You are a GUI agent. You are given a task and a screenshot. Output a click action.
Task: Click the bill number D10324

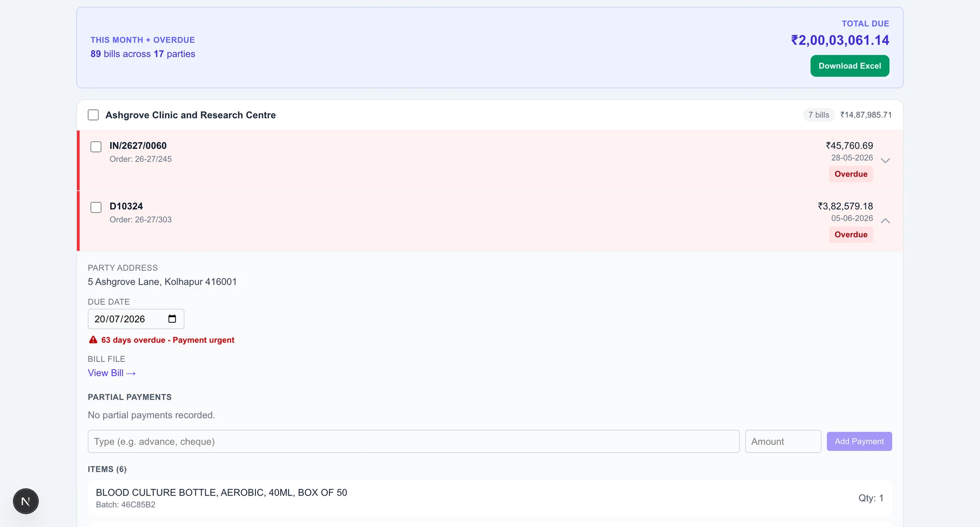[x=126, y=206]
